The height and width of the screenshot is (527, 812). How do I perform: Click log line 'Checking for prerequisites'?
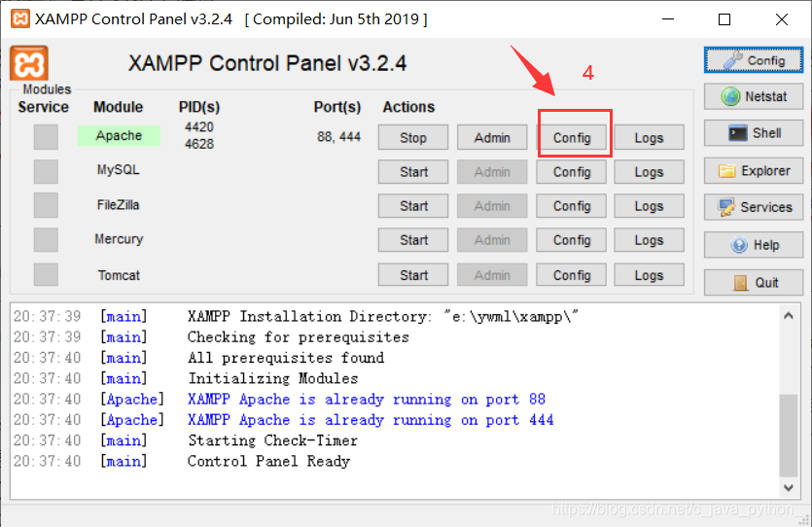coord(299,337)
